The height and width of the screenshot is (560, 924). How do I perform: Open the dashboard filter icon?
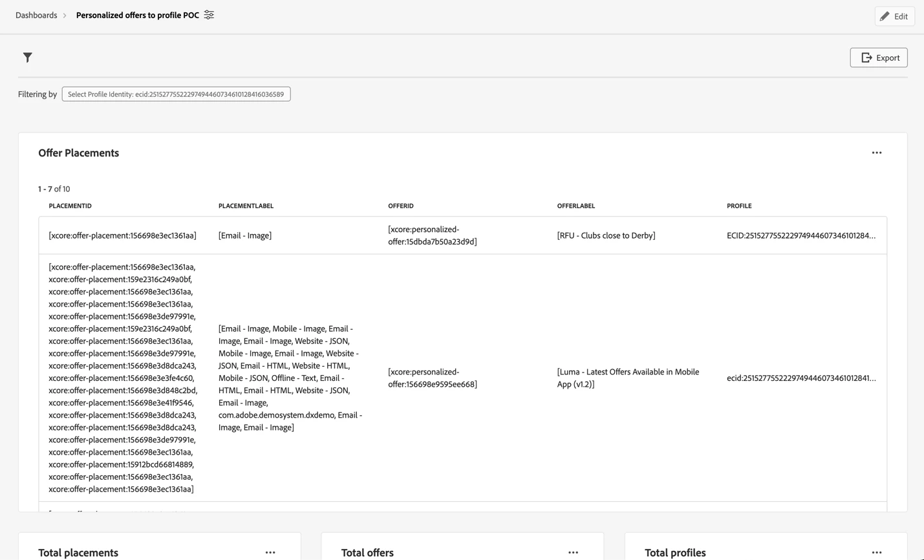click(x=27, y=58)
